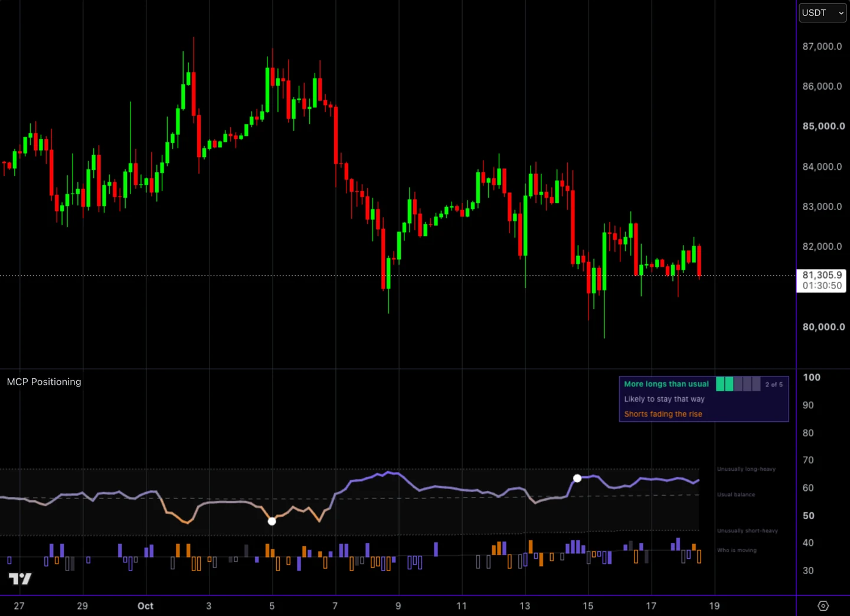The image size is (850, 616).
Task: Click the 100 level on indicator scale
Action: click(811, 378)
